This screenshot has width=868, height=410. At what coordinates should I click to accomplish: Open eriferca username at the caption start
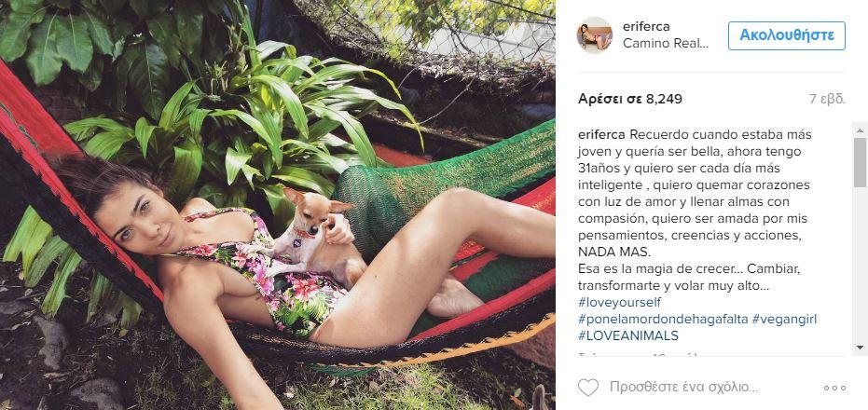[602, 134]
